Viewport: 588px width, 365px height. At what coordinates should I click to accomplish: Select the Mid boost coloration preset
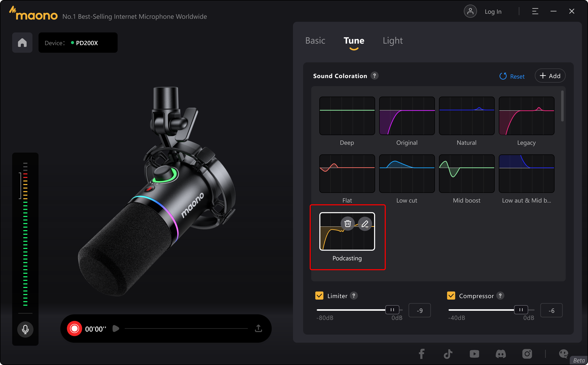[x=466, y=174]
